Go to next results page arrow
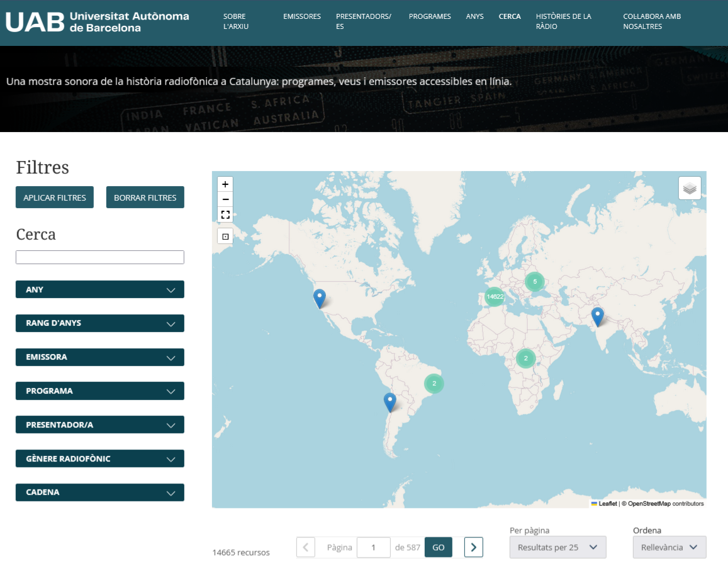 pyautogui.click(x=473, y=547)
